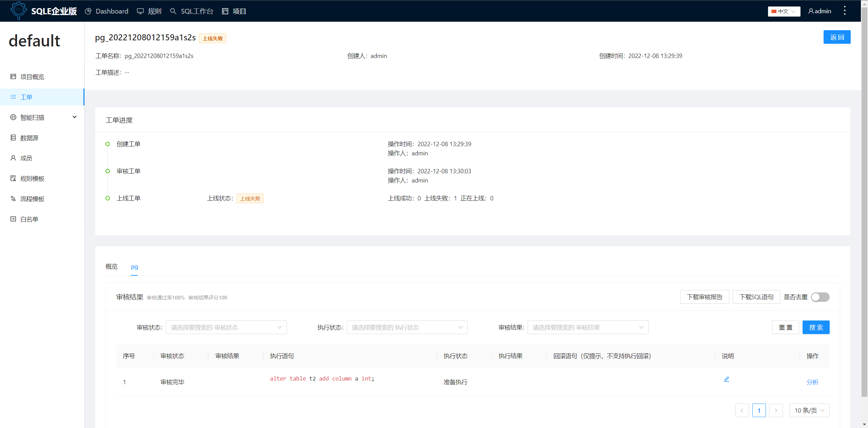Open the 执行状态 dropdown

click(407, 327)
